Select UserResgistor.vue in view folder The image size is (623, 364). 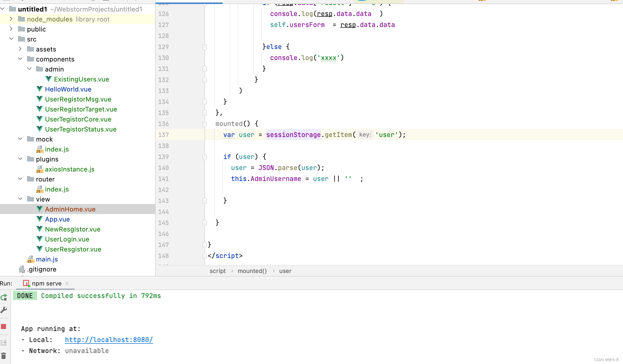tap(73, 249)
